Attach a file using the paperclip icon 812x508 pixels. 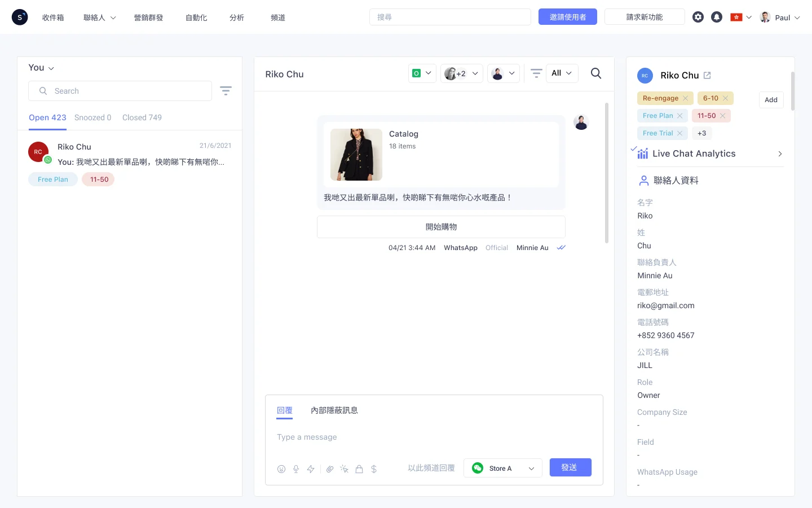(330, 468)
